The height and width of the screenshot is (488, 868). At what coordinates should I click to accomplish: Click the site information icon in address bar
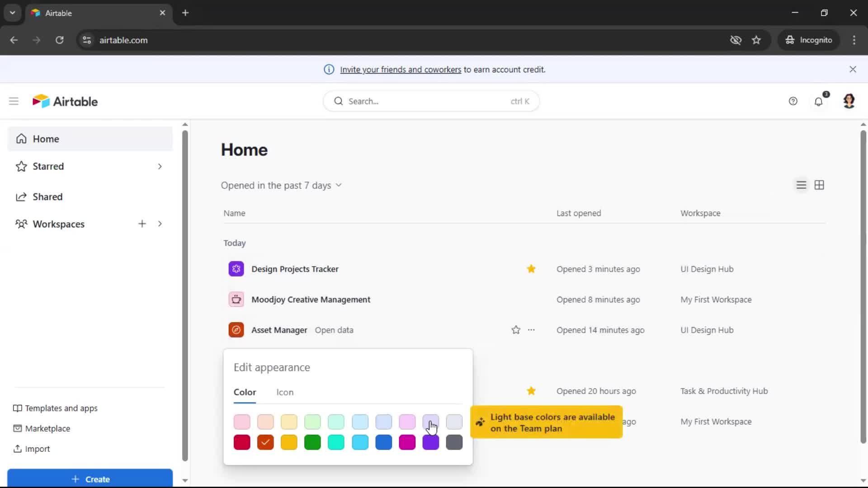coord(87,40)
